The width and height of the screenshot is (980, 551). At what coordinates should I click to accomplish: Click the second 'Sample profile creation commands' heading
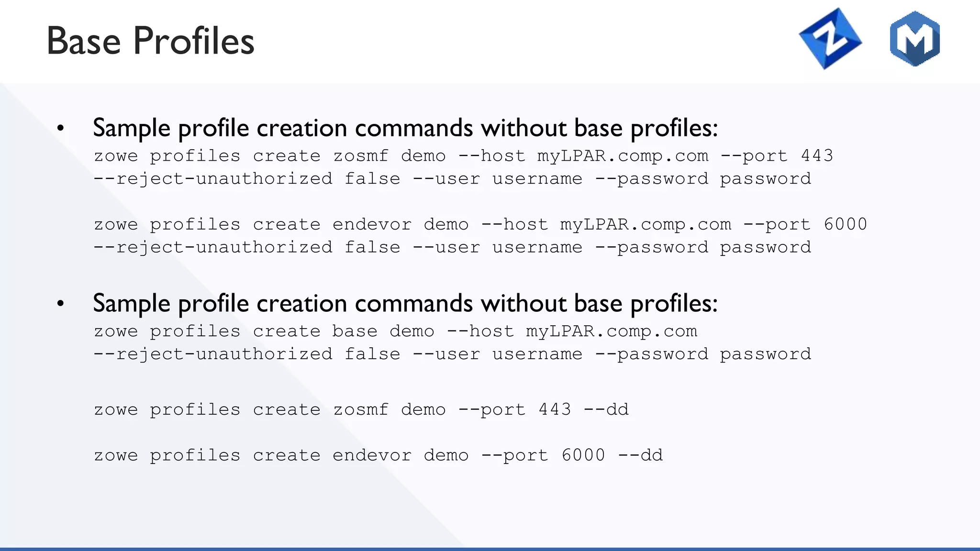click(x=405, y=304)
